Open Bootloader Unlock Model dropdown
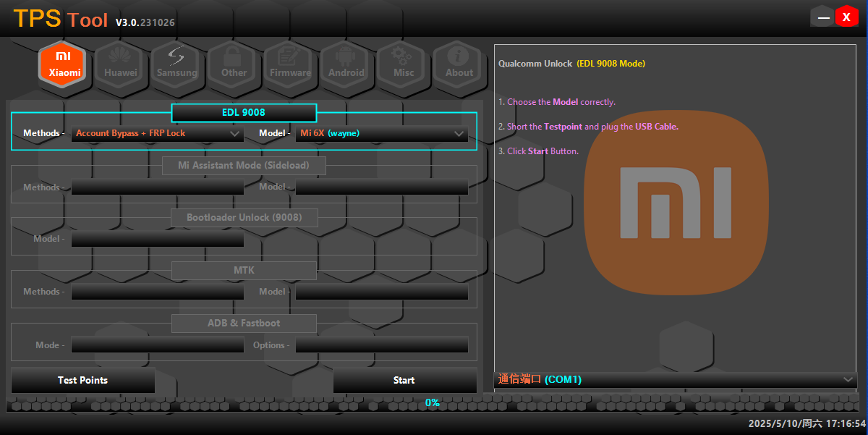868x435 pixels. tap(158, 239)
